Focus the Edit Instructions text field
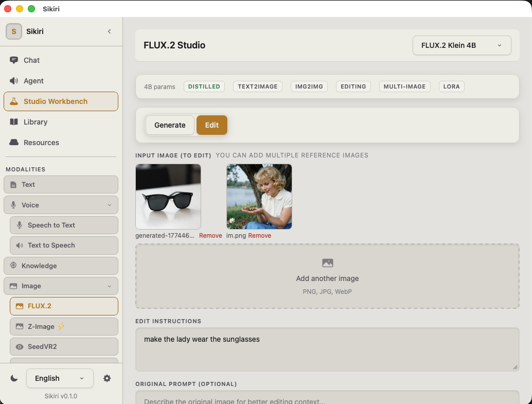This screenshot has width=532, height=404. click(x=327, y=349)
